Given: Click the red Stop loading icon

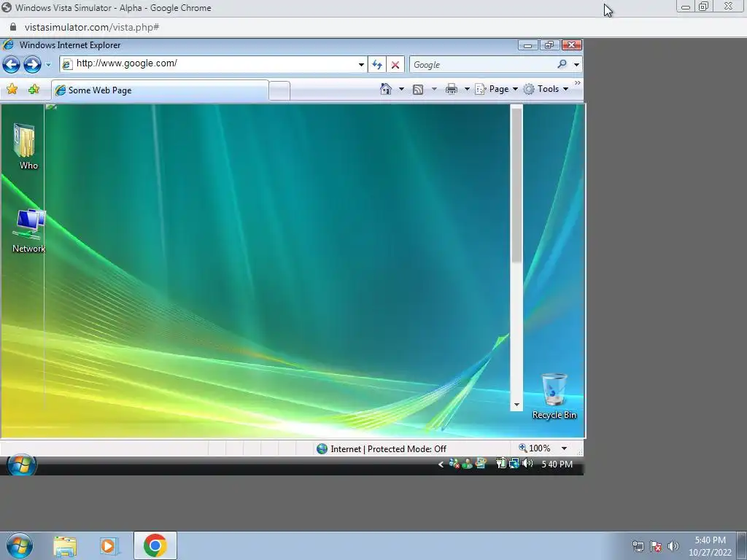Looking at the screenshot, I should click(x=395, y=65).
